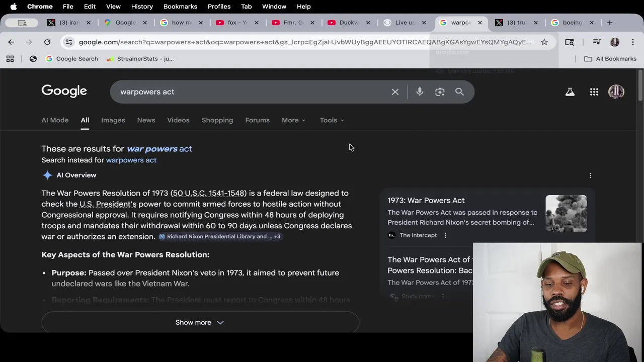This screenshot has height=362, width=644.
Task: Select the Images results tab
Action: pyautogui.click(x=113, y=120)
